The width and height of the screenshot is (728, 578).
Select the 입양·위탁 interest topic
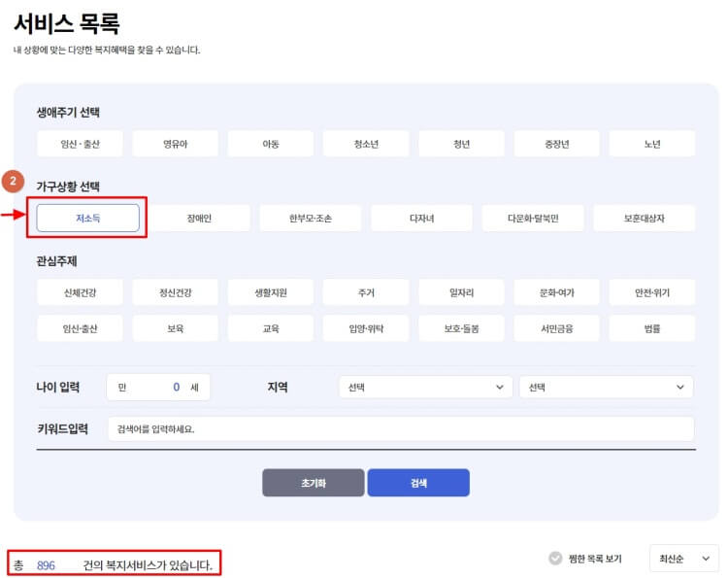tap(366, 328)
